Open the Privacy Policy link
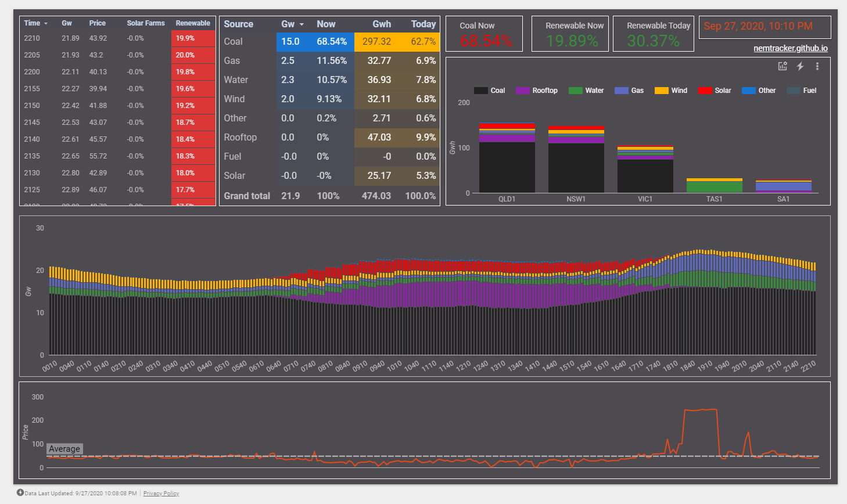This screenshot has width=847, height=504. [x=161, y=494]
